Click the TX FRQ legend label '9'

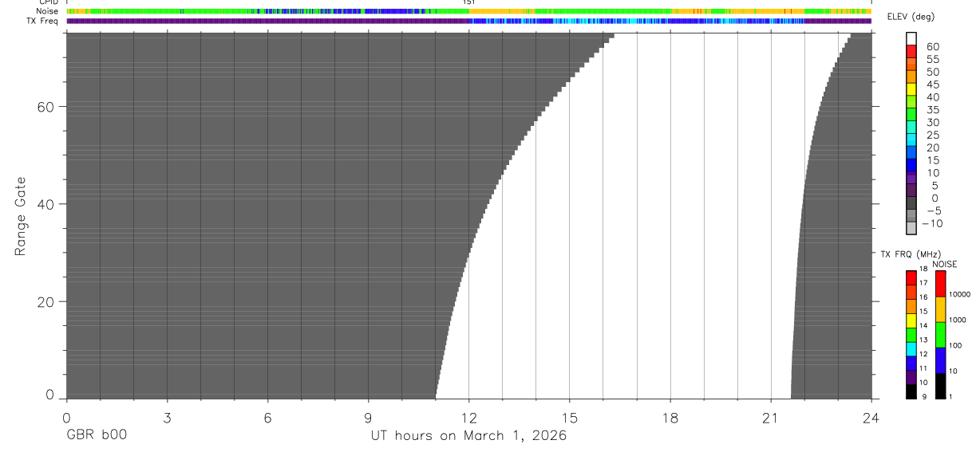click(x=924, y=396)
